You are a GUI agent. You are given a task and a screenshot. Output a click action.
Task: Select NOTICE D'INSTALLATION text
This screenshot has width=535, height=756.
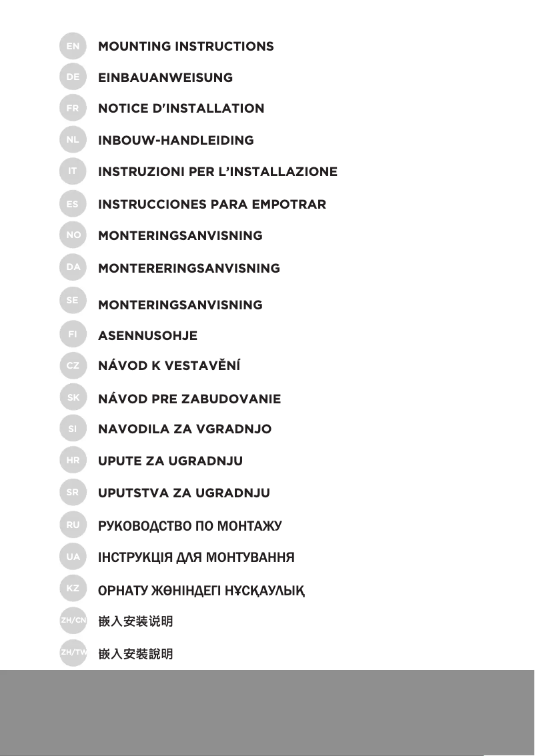pyautogui.click(x=181, y=109)
